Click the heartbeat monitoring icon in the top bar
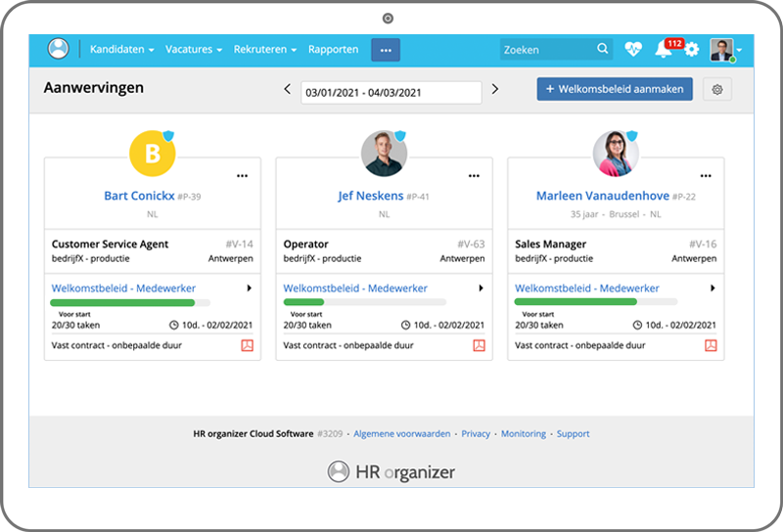 click(x=633, y=49)
